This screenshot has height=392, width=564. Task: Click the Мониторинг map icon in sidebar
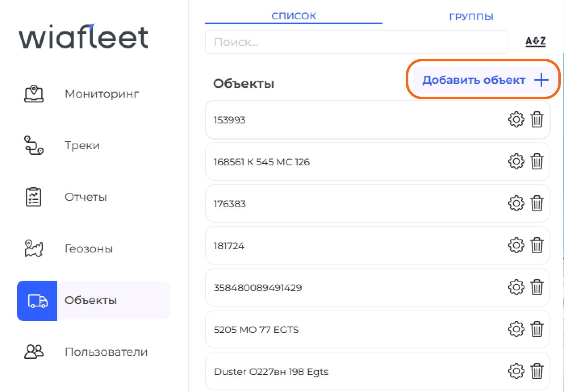34,94
